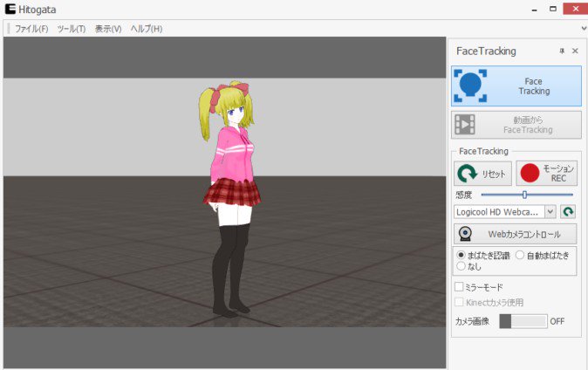The image size is (588, 370).
Task: Open the ヘルプ(H) menu
Action: (x=147, y=29)
